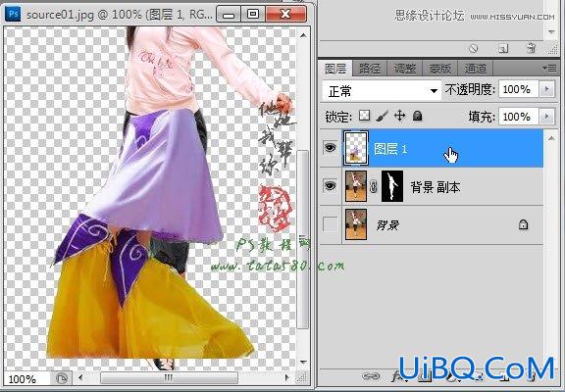
Task: Click the horizontal scroll right arrow
Action: coord(286,377)
